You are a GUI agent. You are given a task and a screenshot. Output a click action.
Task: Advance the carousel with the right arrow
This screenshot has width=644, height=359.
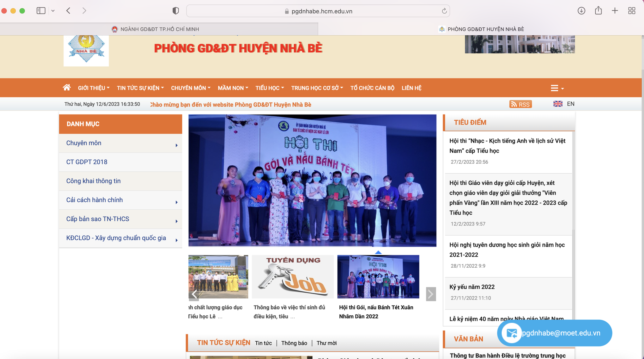point(431,294)
